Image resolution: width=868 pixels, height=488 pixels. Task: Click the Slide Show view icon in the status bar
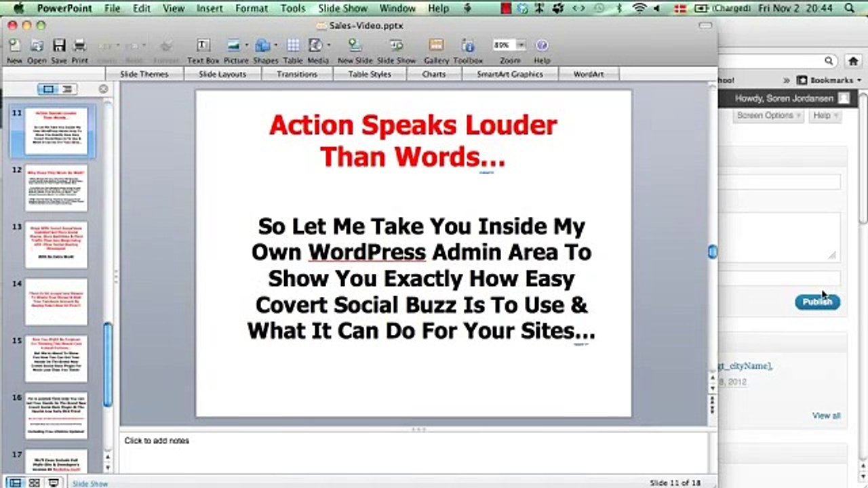(x=54, y=483)
